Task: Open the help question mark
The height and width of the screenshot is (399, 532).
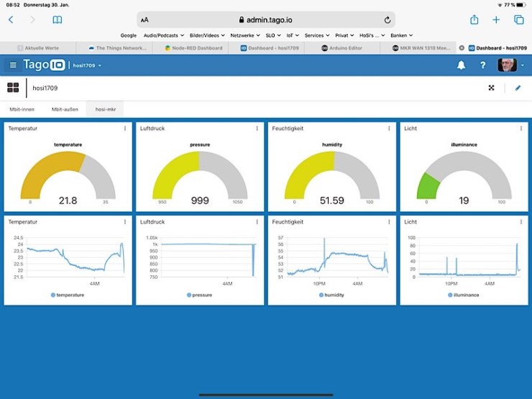Action: (x=483, y=65)
